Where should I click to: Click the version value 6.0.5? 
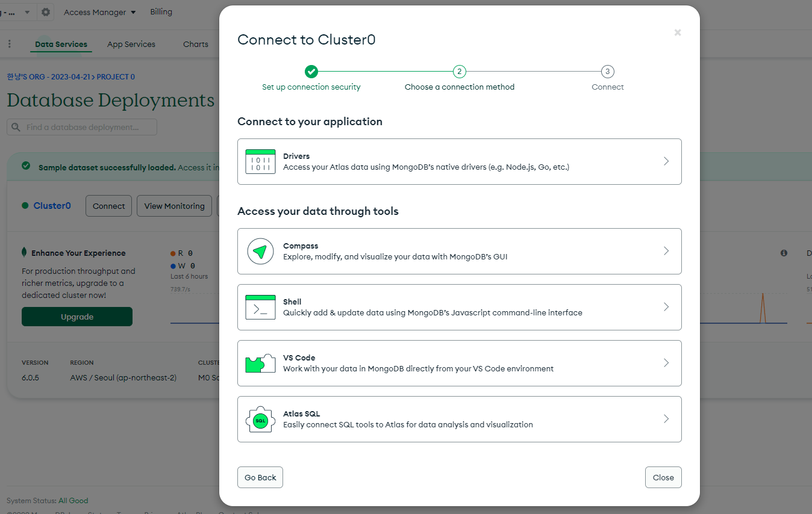click(31, 378)
